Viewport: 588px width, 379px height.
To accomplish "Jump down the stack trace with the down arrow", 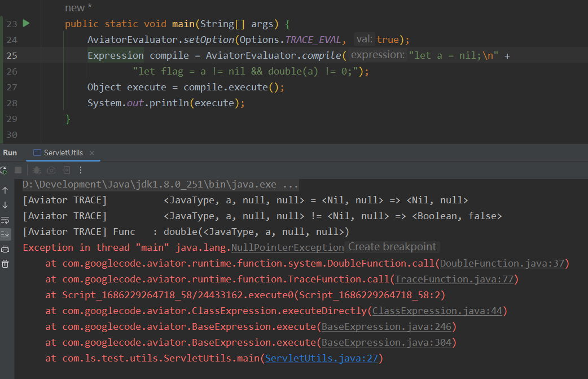I will 4,205.
